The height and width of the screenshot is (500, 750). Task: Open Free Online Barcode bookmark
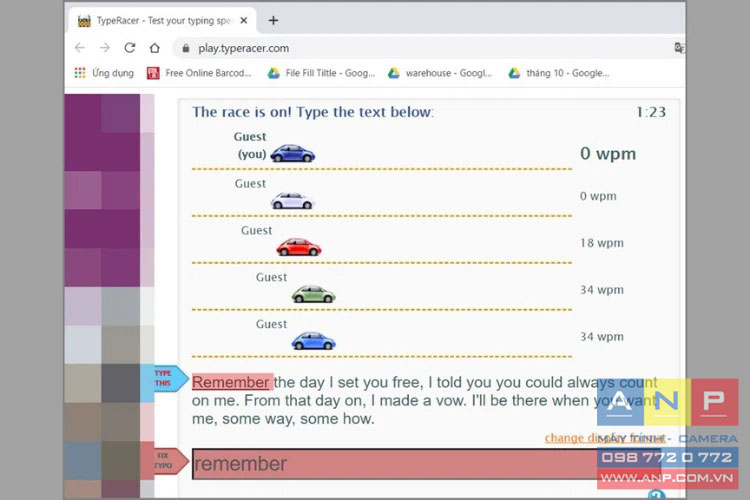click(199, 73)
